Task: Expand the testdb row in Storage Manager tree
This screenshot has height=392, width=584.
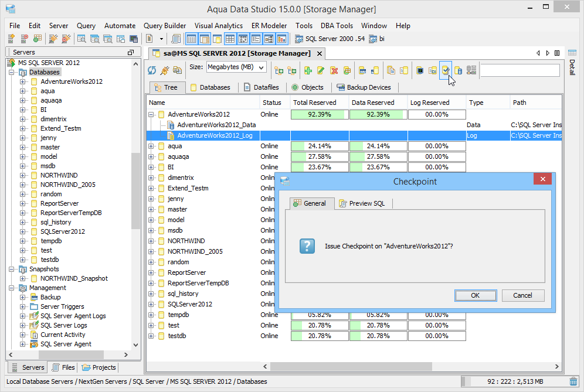Action: (151, 336)
